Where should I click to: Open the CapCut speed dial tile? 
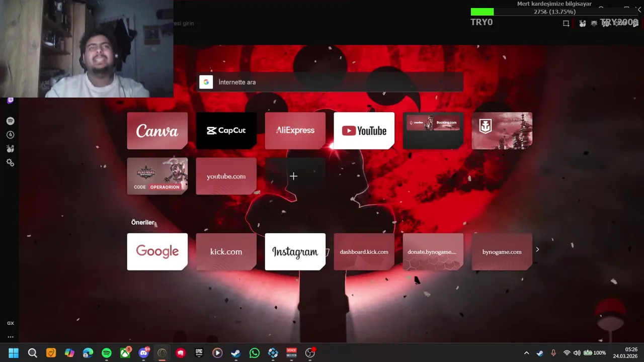(x=226, y=131)
